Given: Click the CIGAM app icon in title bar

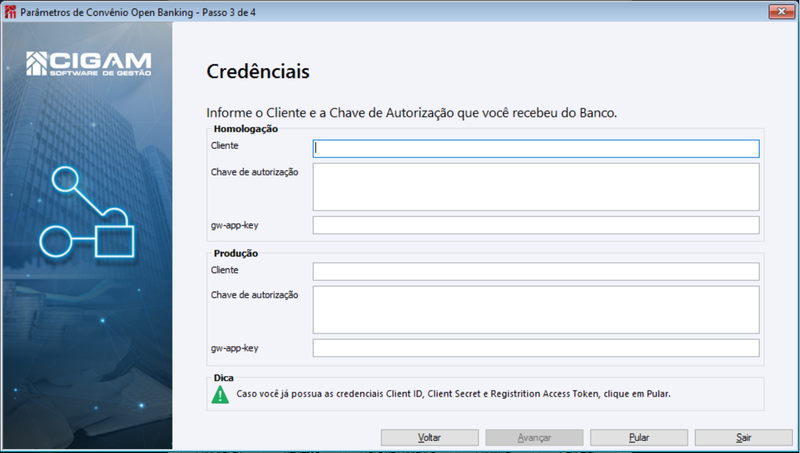Looking at the screenshot, I should [10, 12].
